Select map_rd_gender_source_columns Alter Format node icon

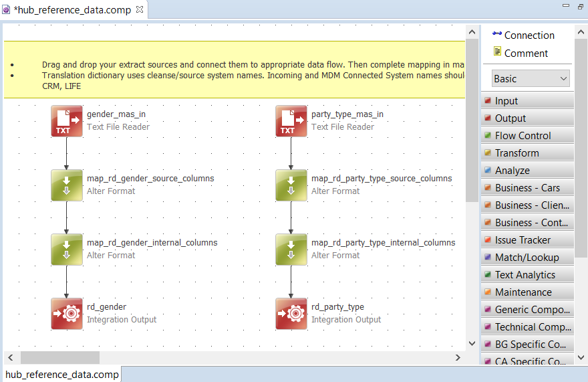67,185
